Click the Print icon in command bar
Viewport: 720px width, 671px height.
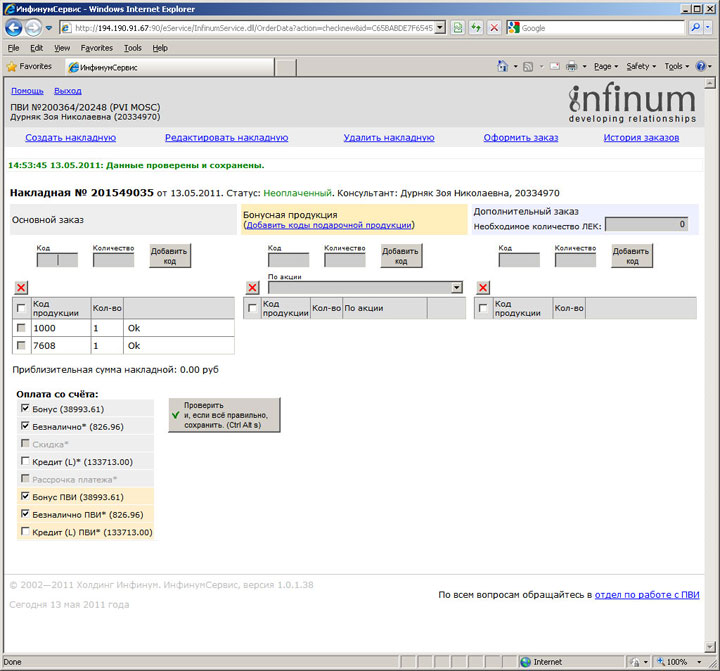(571, 67)
